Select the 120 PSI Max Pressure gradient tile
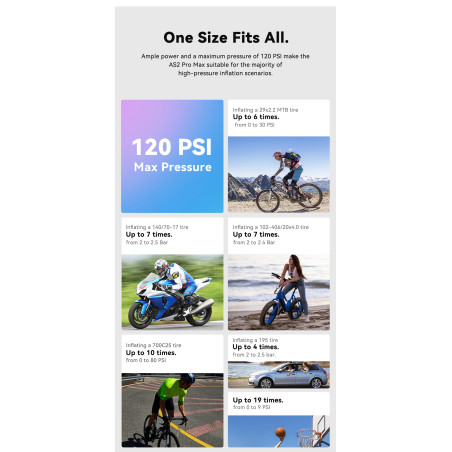Image resolution: width=452 pixels, height=452 pixels. [172, 156]
